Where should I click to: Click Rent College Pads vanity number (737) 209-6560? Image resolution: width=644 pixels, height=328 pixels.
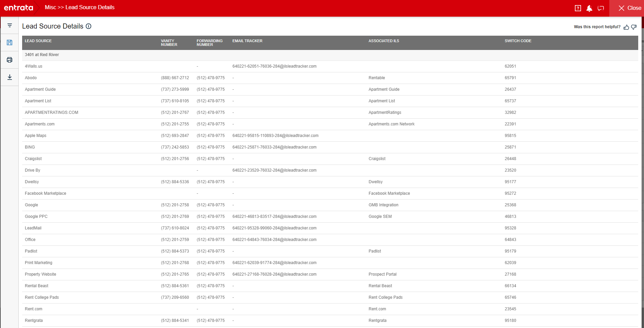point(175,297)
